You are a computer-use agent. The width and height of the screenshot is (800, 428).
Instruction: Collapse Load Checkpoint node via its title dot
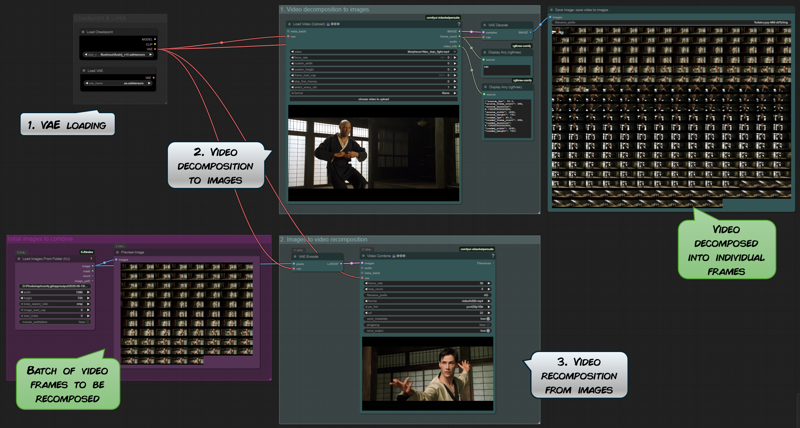(83, 32)
